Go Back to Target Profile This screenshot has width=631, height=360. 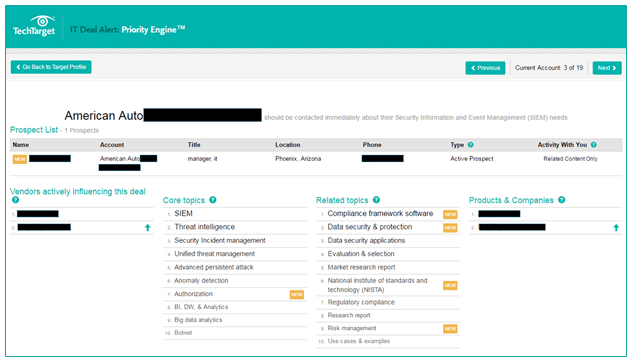51,67
